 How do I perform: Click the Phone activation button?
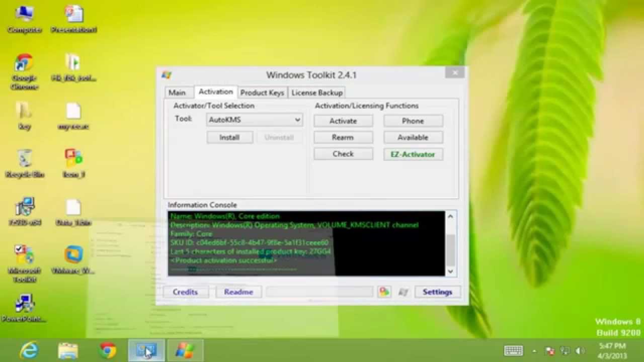click(x=413, y=121)
